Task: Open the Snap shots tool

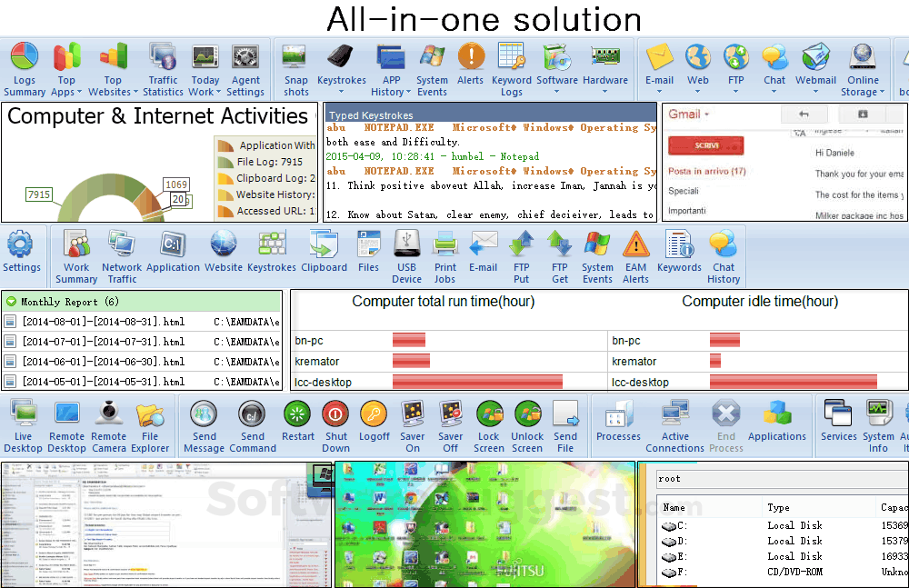Action: point(295,68)
